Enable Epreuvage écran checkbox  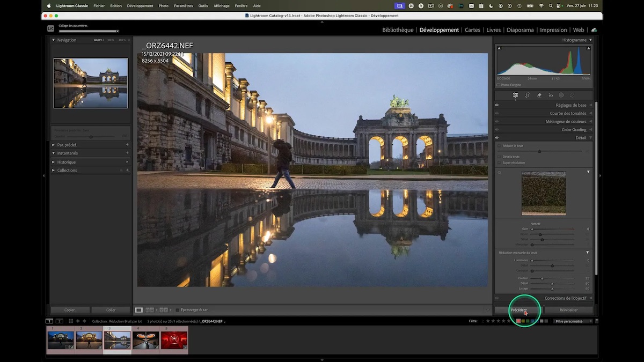pyautogui.click(x=178, y=310)
